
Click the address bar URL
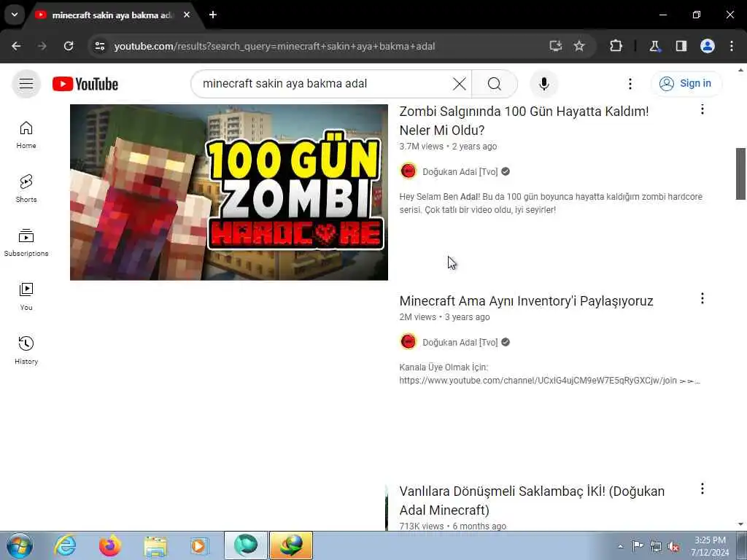coord(274,46)
